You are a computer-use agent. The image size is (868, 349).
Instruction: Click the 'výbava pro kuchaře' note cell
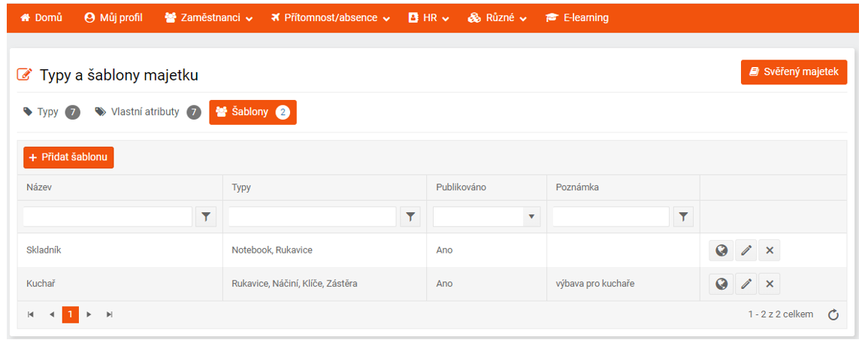(623, 284)
